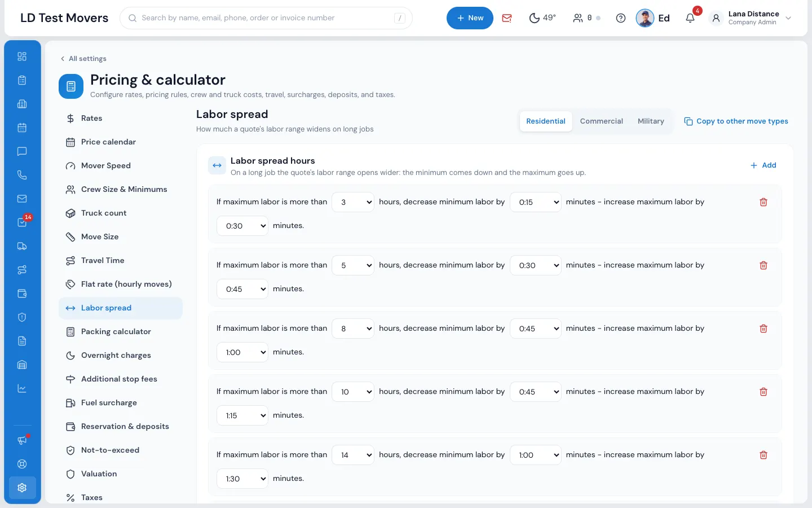Open decrease minimum dropdown showing 0:15
Image resolution: width=812 pixels, height=508 pixels.
point(536,202)
